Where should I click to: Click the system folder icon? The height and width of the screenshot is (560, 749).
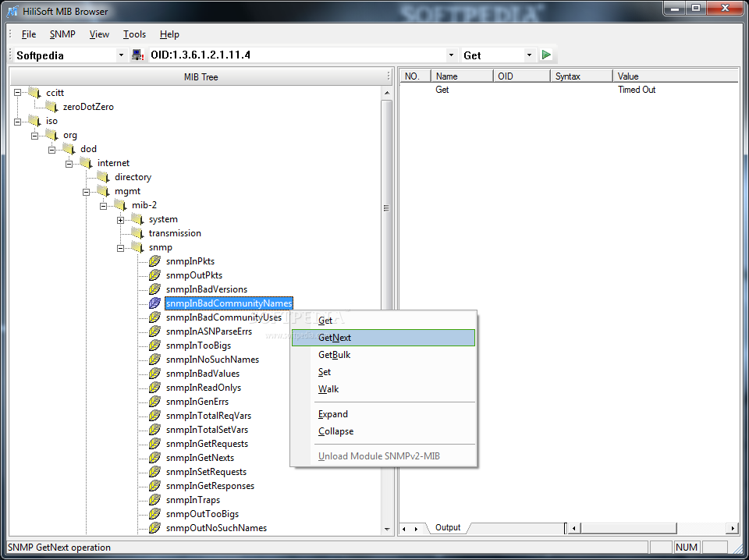click(137, 219)
